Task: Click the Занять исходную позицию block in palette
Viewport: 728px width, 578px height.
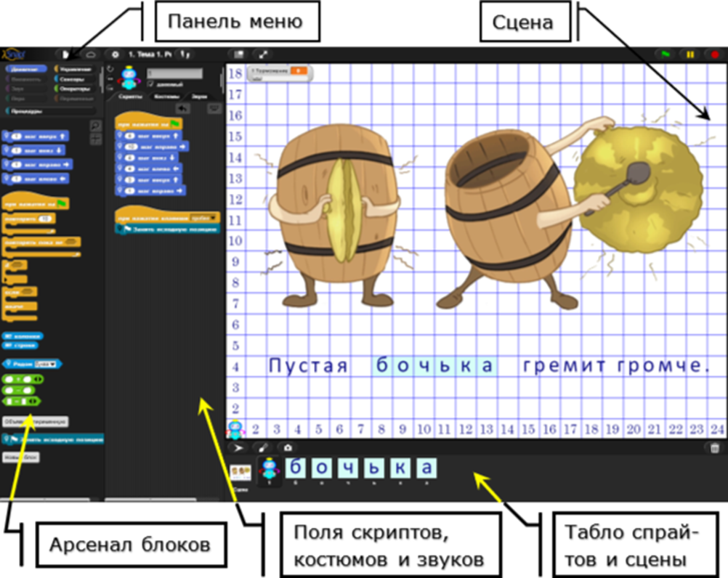Action: point(52,439)
